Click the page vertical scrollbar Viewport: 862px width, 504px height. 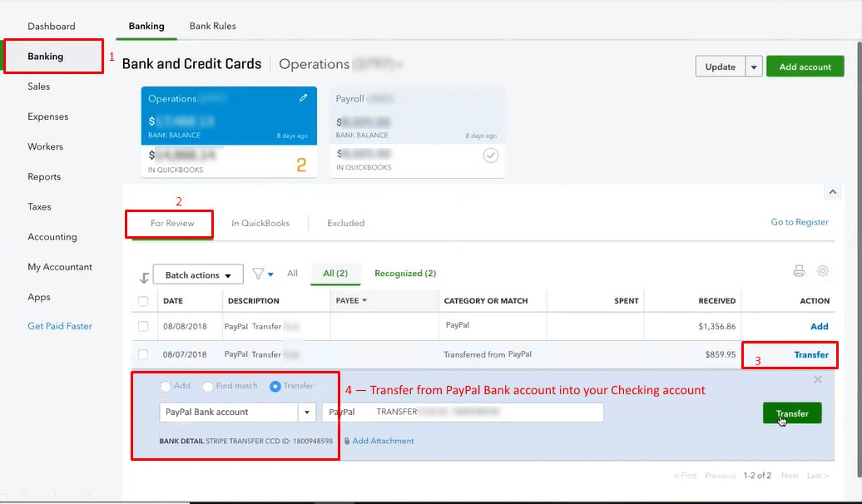(x=859, y=259)
